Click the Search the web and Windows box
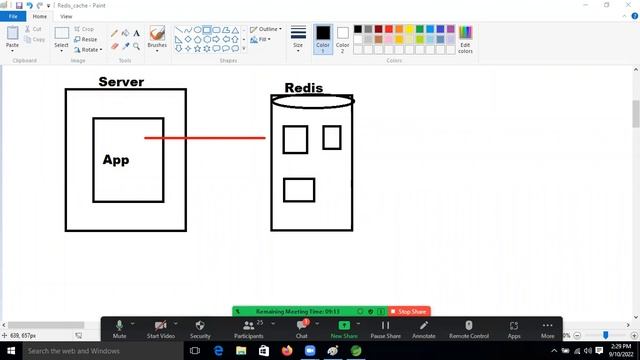640x360 pixels. point(102,351)
